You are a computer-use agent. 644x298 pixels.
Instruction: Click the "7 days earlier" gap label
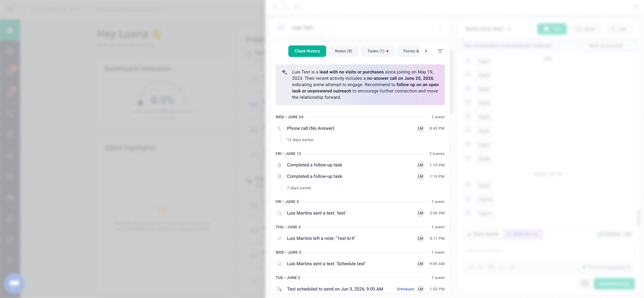(x=299, y=188)
